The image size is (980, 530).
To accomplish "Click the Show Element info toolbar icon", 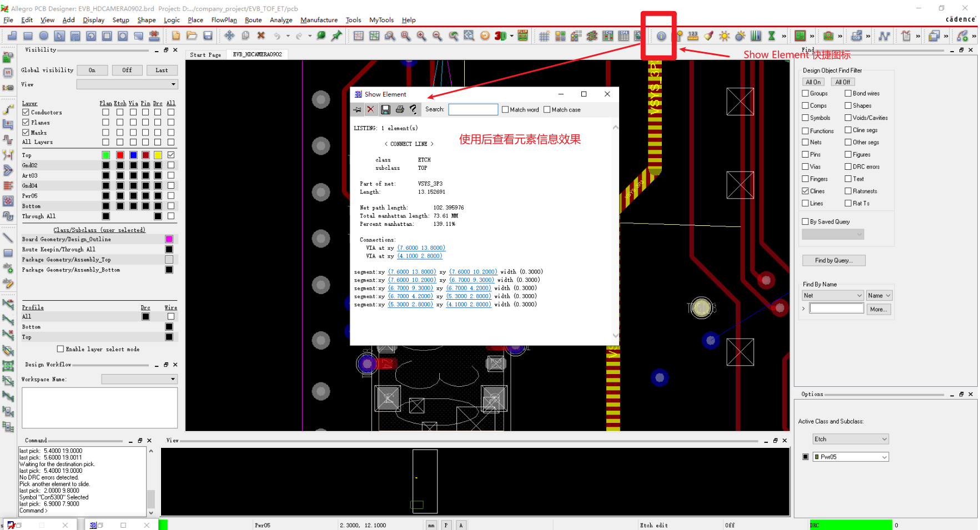I will pos(661,36).
